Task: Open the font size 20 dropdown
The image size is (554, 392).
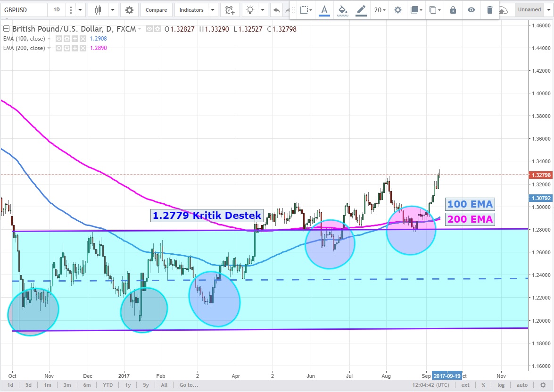Action: (380, 10)
